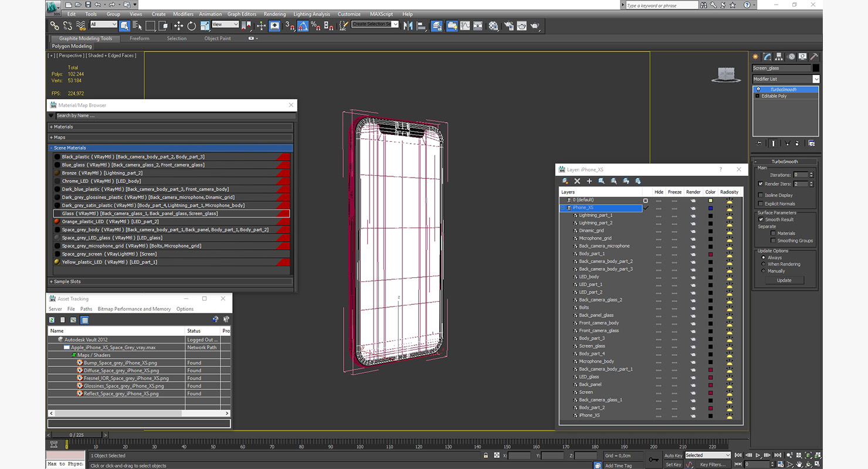Open the Create command panel tab
The image size is (868, 469).
click(x=755, y=57)
